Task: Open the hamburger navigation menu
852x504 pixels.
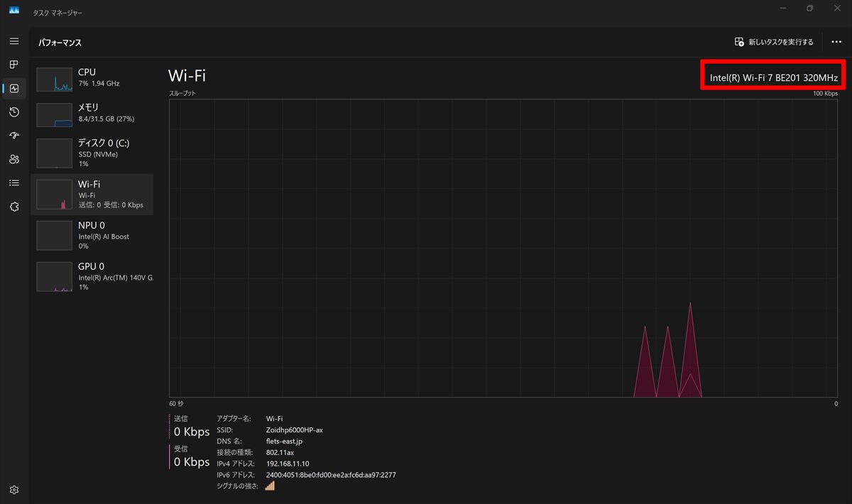Action: pyautogui.click(x=14, y=41)
